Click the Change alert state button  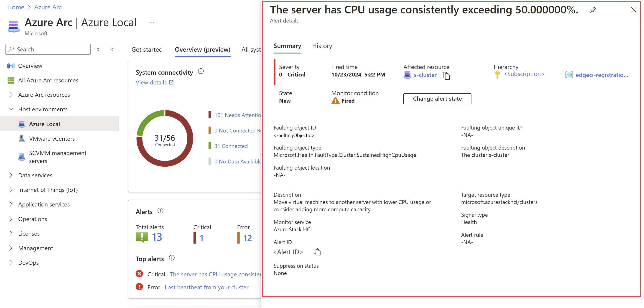tap(437, 99)
